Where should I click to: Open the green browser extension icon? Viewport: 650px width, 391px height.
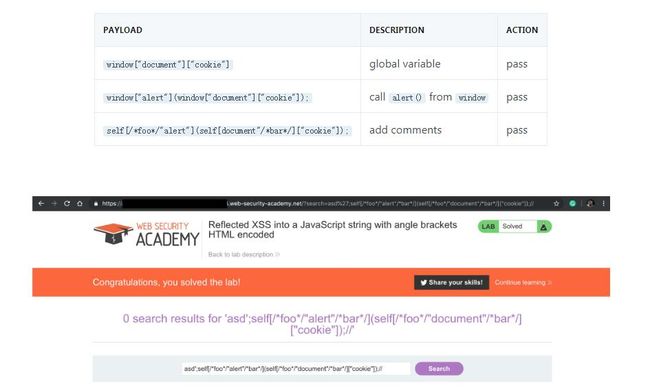572,204
